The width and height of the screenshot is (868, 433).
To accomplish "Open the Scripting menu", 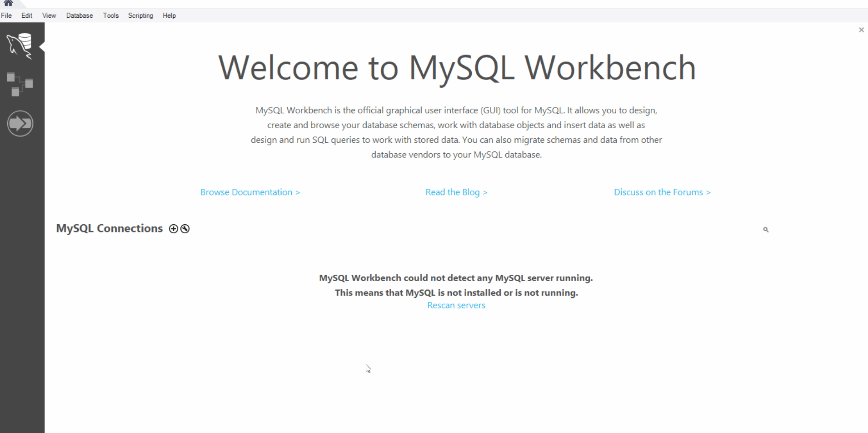I will [140, 15].
